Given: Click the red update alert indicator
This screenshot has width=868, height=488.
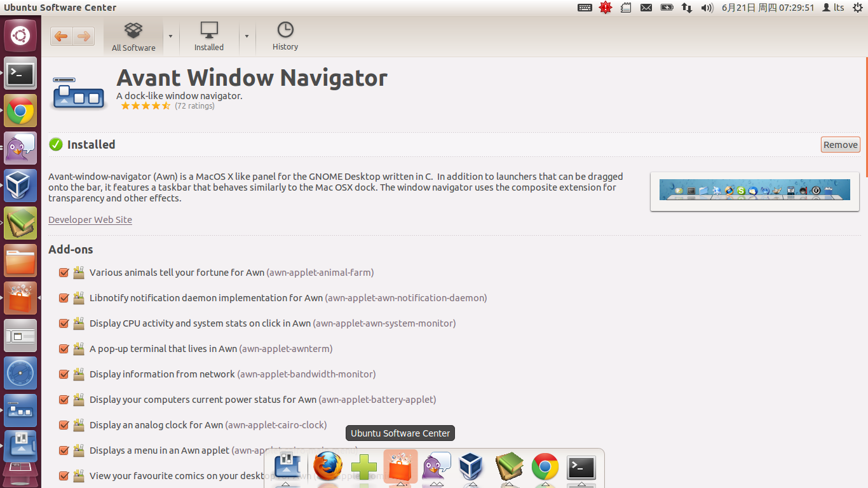Looking at the screenshot, I should (x=606, y=8).
